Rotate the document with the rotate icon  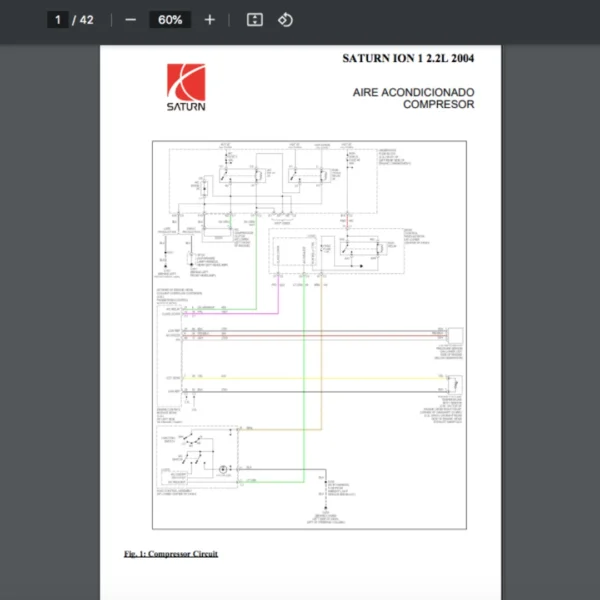pyautogui.click(x=285, y=20)
